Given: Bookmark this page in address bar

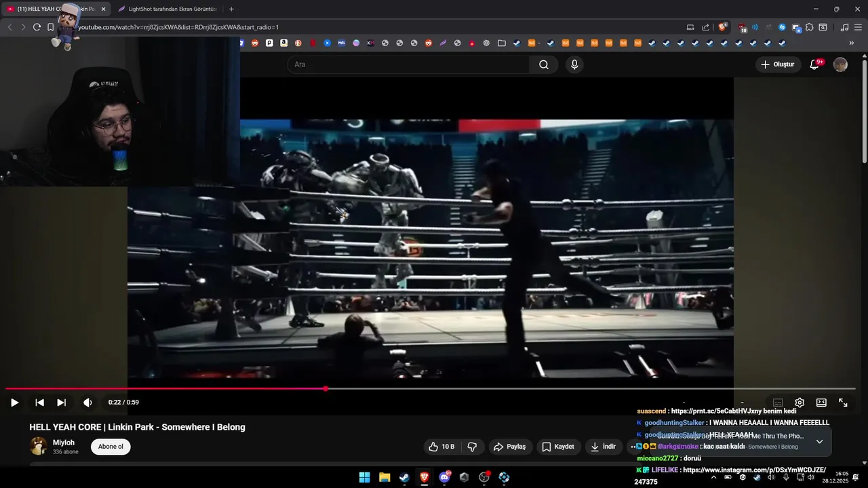Looking at the screenshot, I should (x=51, y=27).
